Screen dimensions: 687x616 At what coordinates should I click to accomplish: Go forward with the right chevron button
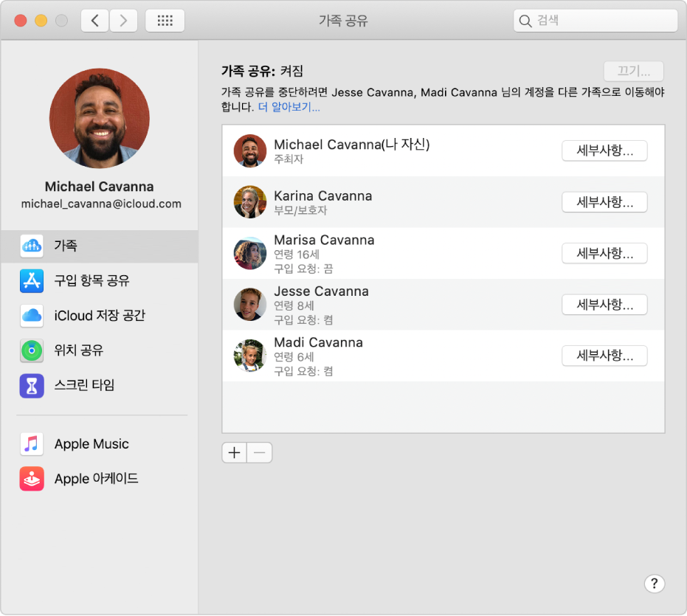tap(123, 21)
